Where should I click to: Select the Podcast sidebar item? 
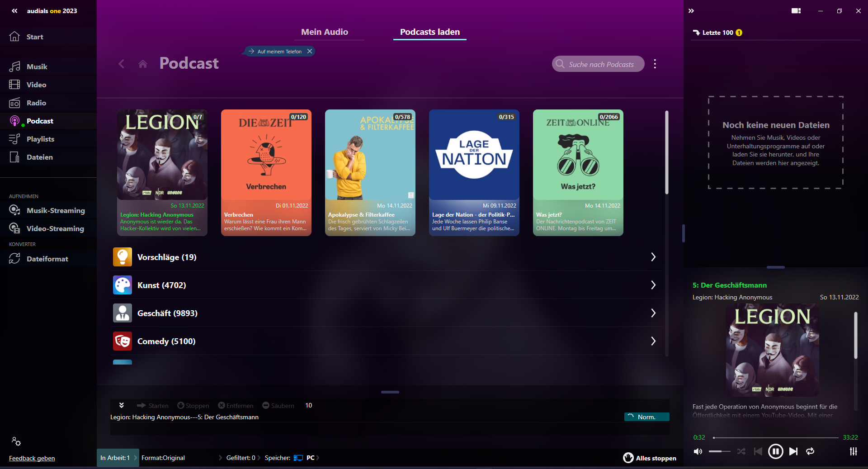pyautogui.click(x=48, y=121)
